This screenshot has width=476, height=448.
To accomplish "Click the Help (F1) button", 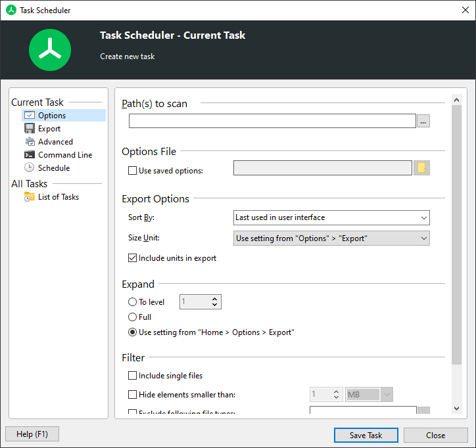I will [32, 434].
